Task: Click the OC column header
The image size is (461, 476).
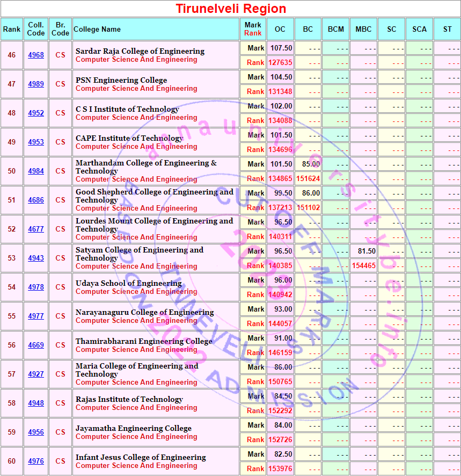Action: 280,29
